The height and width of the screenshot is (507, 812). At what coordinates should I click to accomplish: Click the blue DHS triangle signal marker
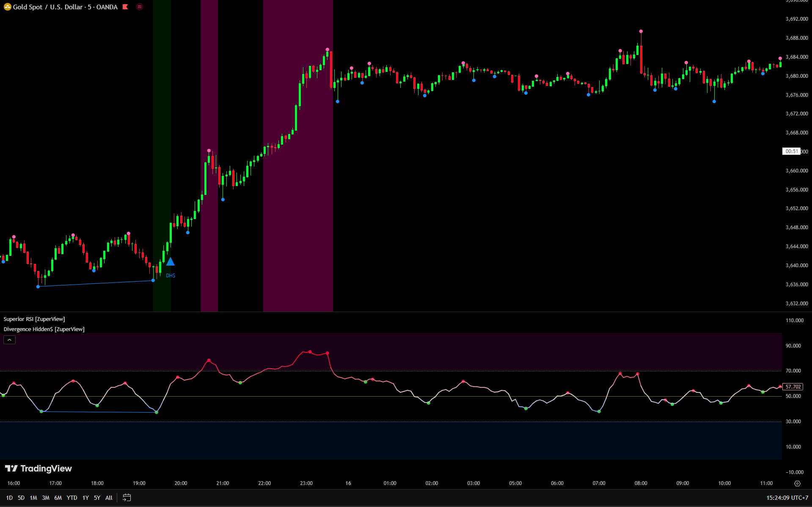pos(170,262)
